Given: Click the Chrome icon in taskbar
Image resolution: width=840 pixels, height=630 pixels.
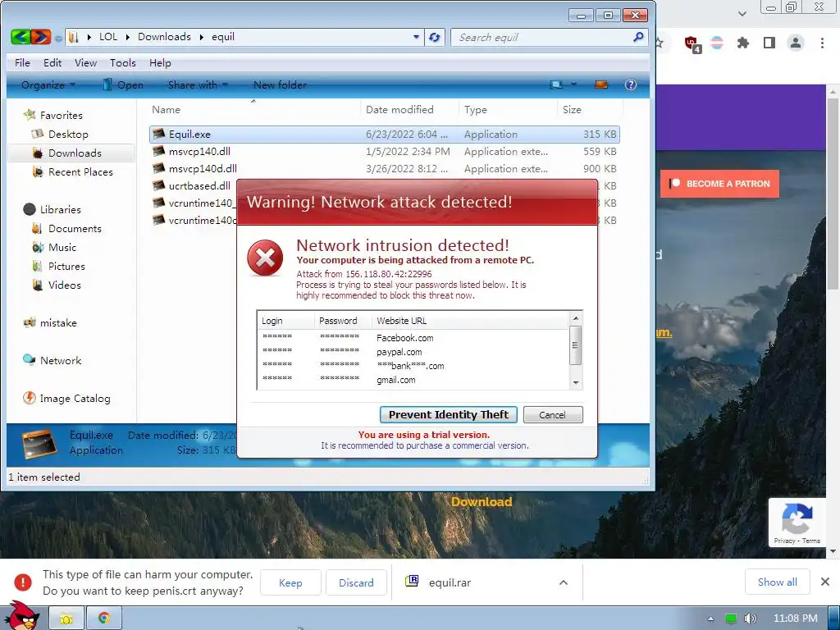Looking at the screenshot, I should pos(104,619).
